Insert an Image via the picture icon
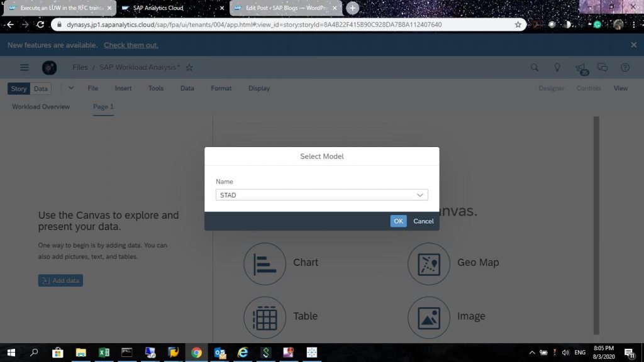 point(429,317)
